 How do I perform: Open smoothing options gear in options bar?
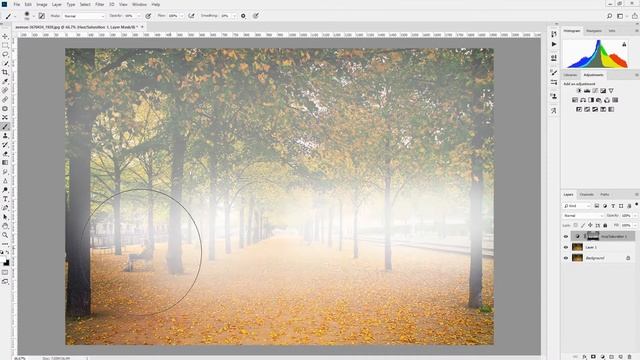point(243,16)
